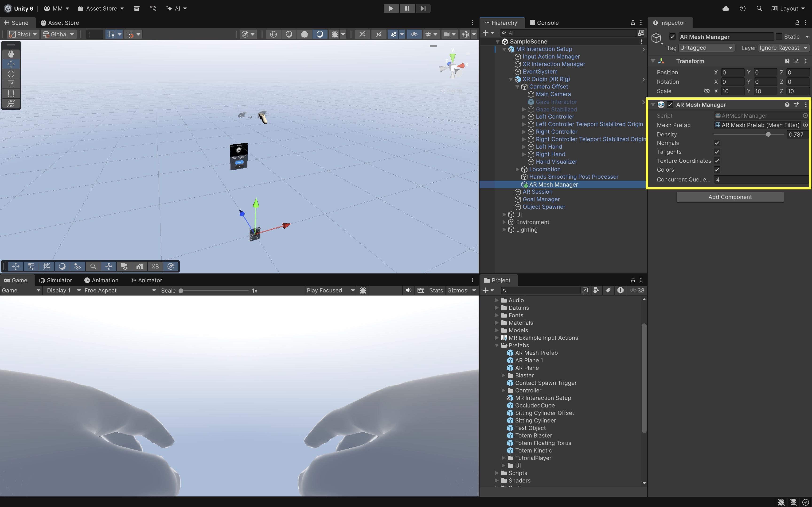This screenshot has height=507, width=812.
Task: Uncheck the Normals checkbox
Action: (717, 143)
